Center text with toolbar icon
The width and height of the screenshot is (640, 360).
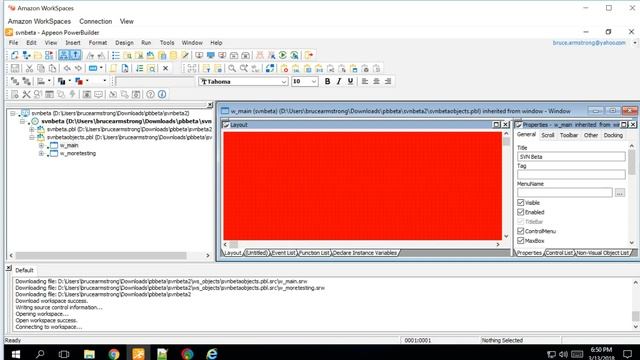point(376,81)
